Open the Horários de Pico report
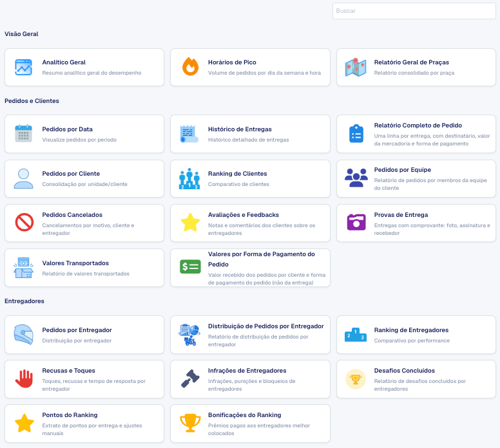This screenshot has width=500, height=448. [x=250, y=67]
